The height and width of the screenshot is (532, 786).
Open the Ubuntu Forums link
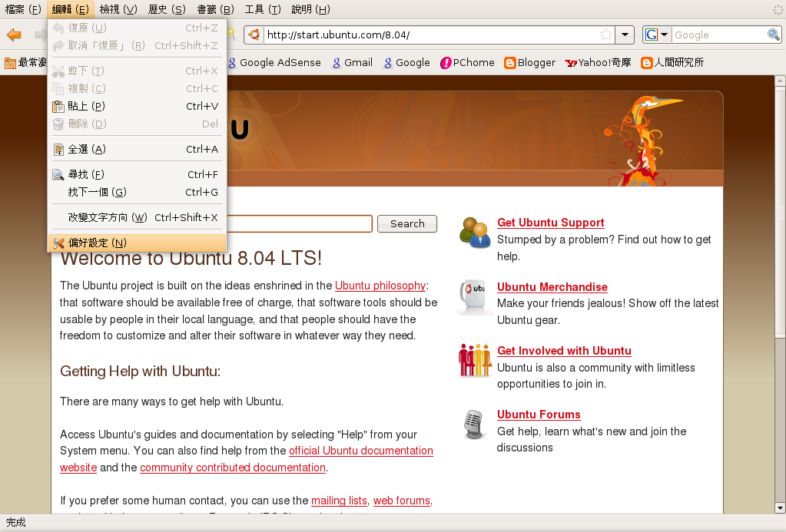[539, 415]
